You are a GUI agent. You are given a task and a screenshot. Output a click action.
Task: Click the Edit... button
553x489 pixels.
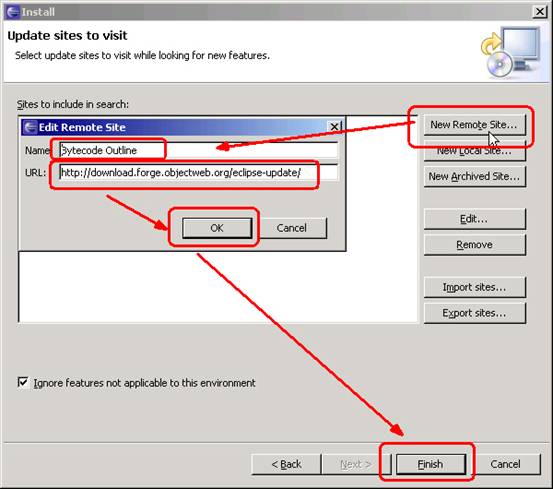point(474,219)
